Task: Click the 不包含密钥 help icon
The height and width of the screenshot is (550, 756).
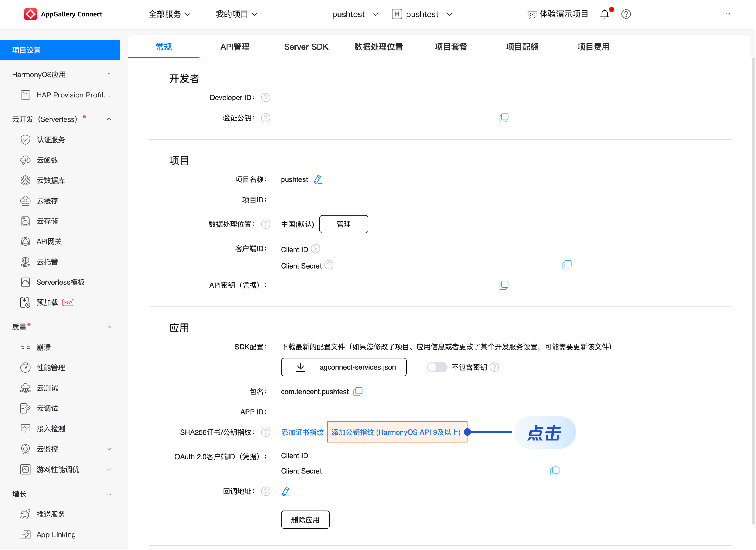Action: (x=495, y=368)
